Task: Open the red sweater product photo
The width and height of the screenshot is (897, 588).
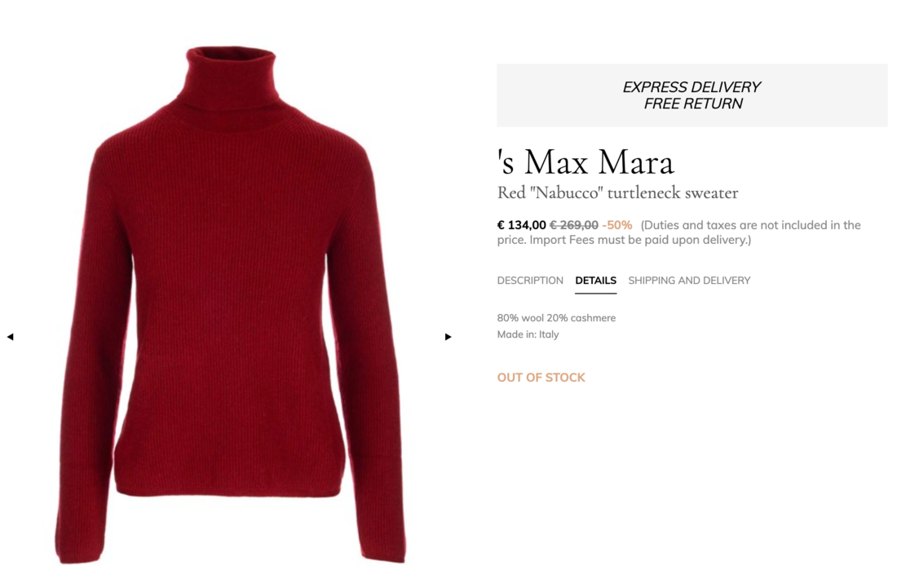Action: [x=230, y=306]
